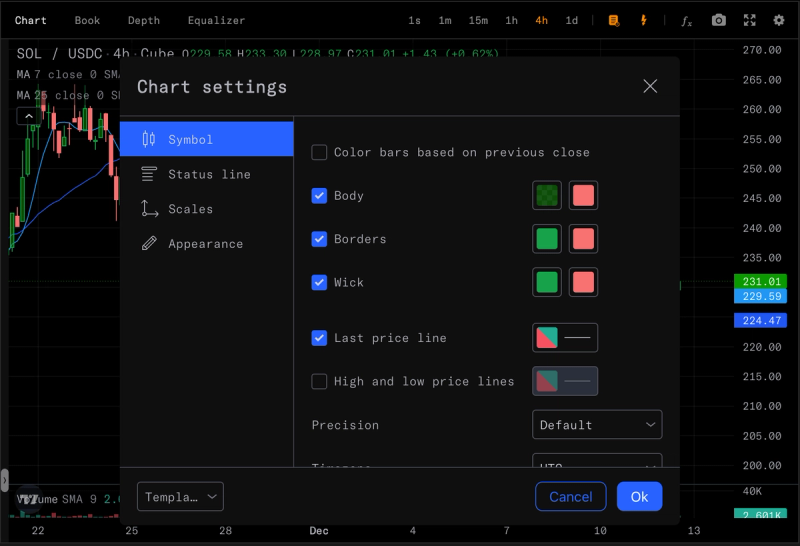Change the Borders green color swatch
Viewport: 800px width, 546px height.
547,239
